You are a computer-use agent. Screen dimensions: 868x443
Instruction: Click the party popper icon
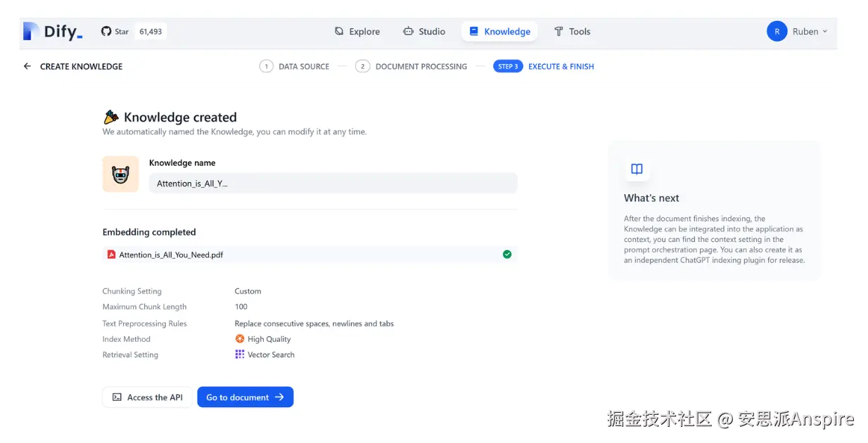(x=110, y=117)
